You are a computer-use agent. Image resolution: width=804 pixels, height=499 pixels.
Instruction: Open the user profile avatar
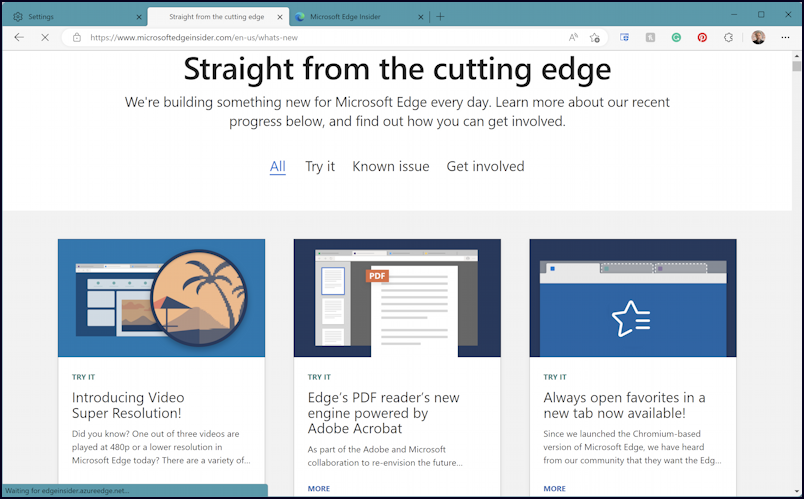pyautogui.click(x=758, y=37)
